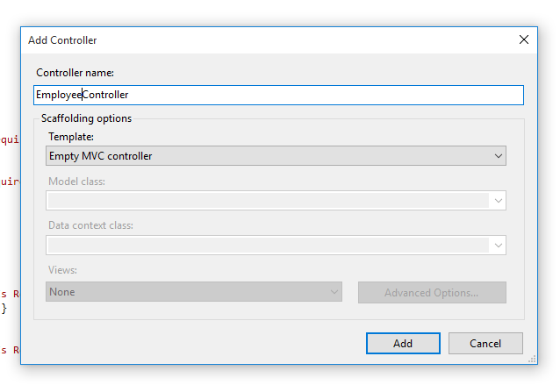Viewport: 560px width, 392px height.
Task: Open the Data context class combo box
Action: 268,246
